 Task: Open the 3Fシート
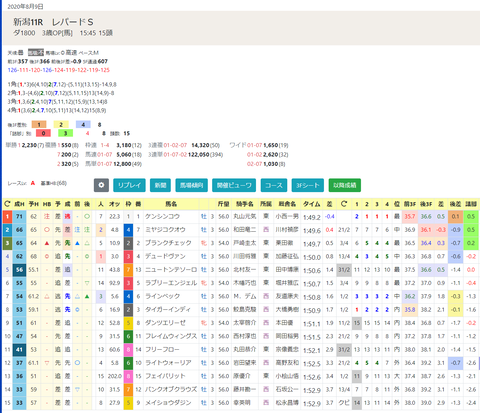coord(308,185)
